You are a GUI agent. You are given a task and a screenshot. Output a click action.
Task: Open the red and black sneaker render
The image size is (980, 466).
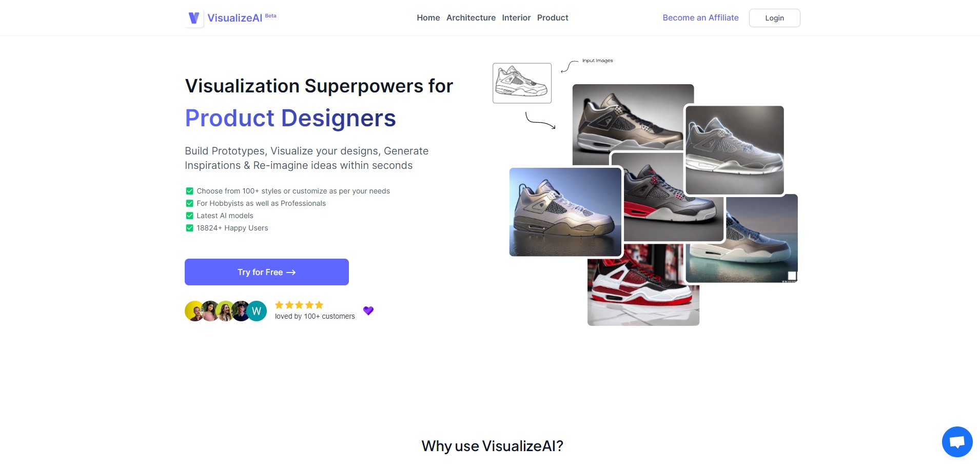[668, 198]
